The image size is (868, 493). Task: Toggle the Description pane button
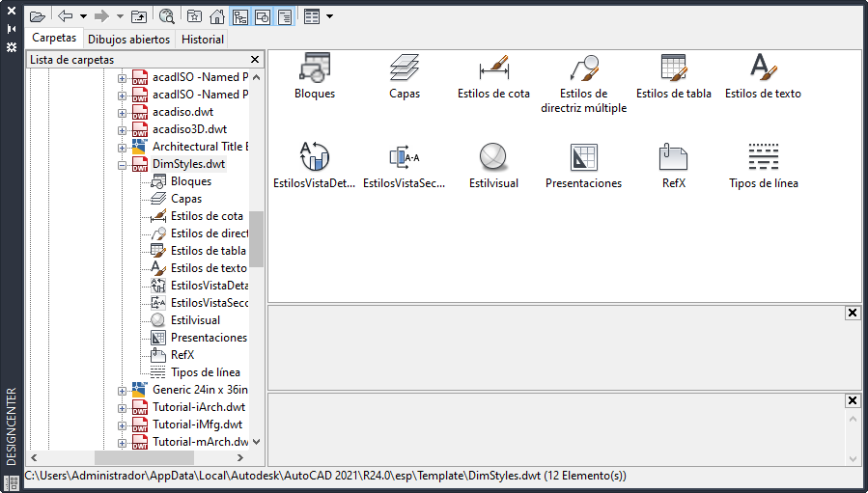tap(285, 16)
